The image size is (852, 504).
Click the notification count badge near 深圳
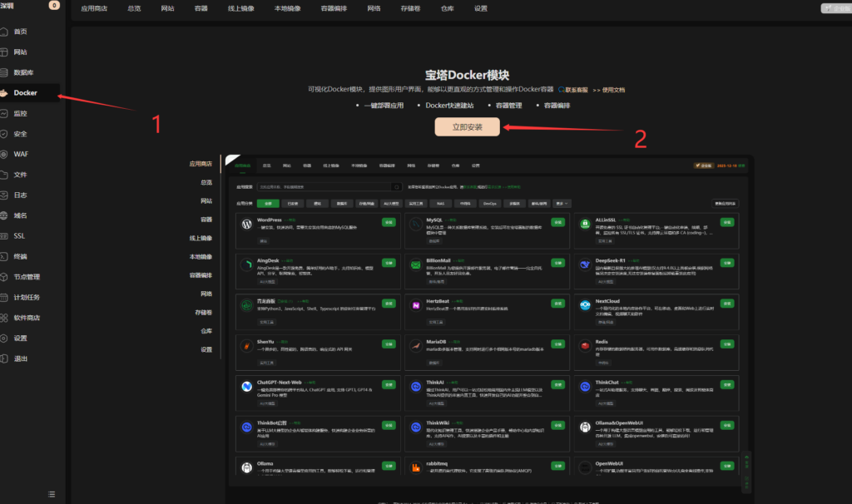(x=55, y=5)
